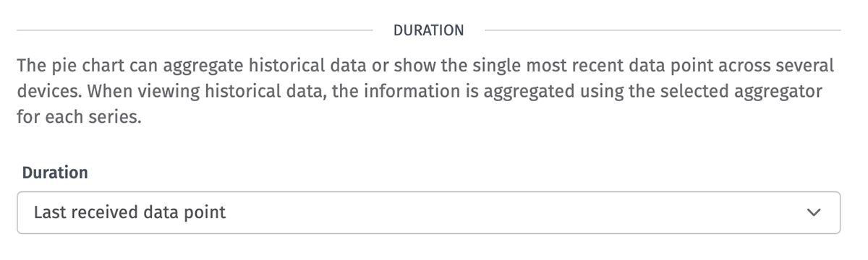Click the bold Duration field label
The width and height of the screenshot is (868, 260).
[56, 173]
